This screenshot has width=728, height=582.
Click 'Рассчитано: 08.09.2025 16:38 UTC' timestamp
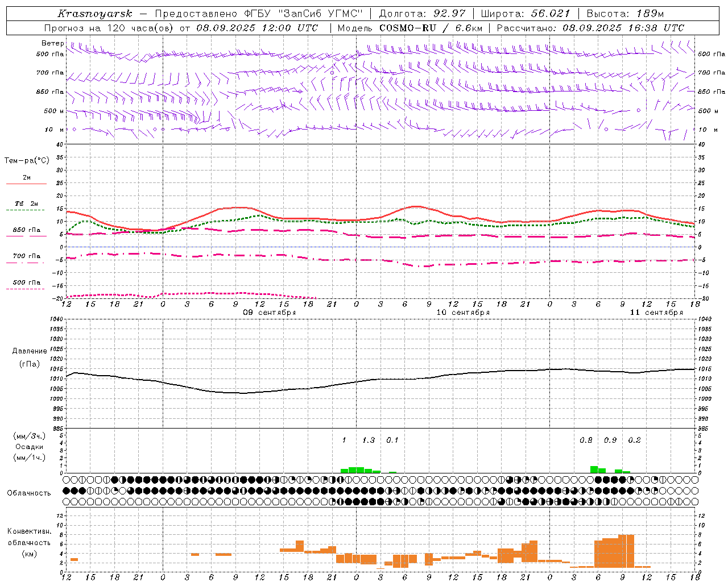[590, 28]
